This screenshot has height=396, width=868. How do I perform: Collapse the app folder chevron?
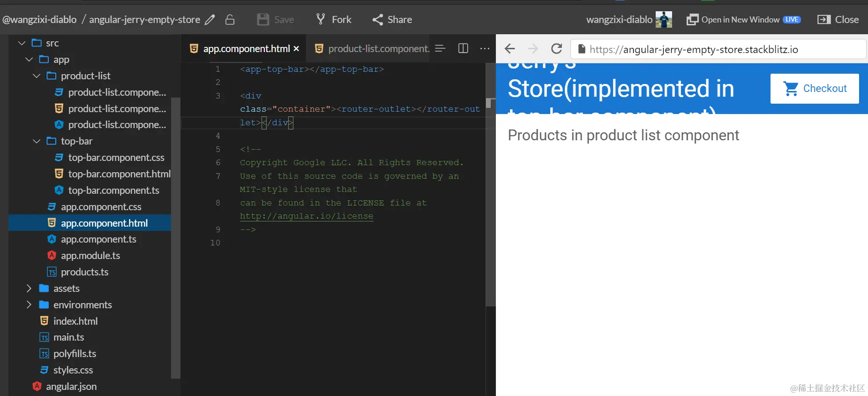pos(29,60)
